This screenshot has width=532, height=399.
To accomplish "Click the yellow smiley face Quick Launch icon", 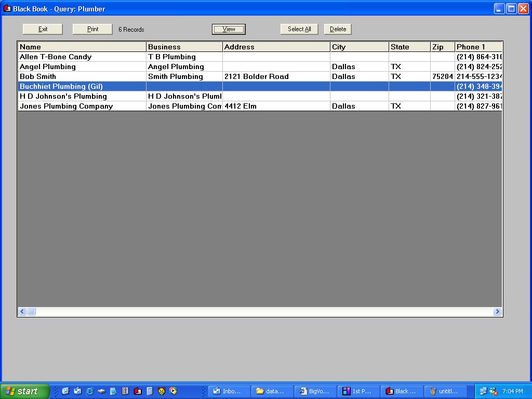I will tap(161, 391).
